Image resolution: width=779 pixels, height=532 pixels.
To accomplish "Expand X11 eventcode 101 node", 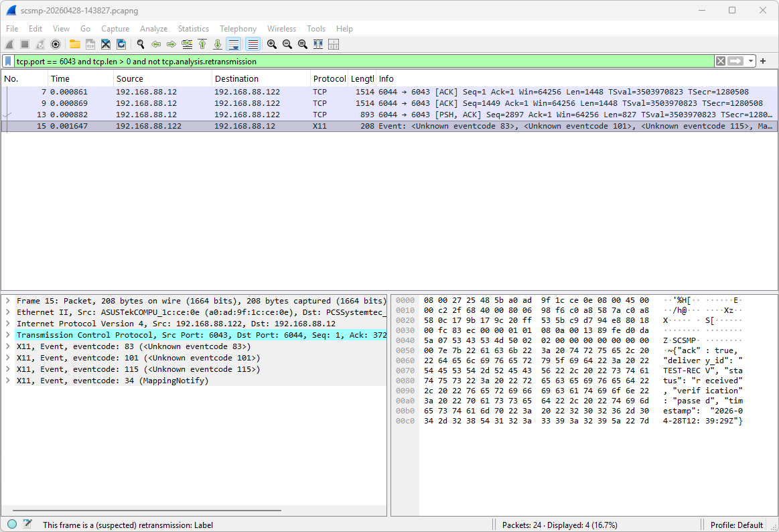I will coord(8,358).
